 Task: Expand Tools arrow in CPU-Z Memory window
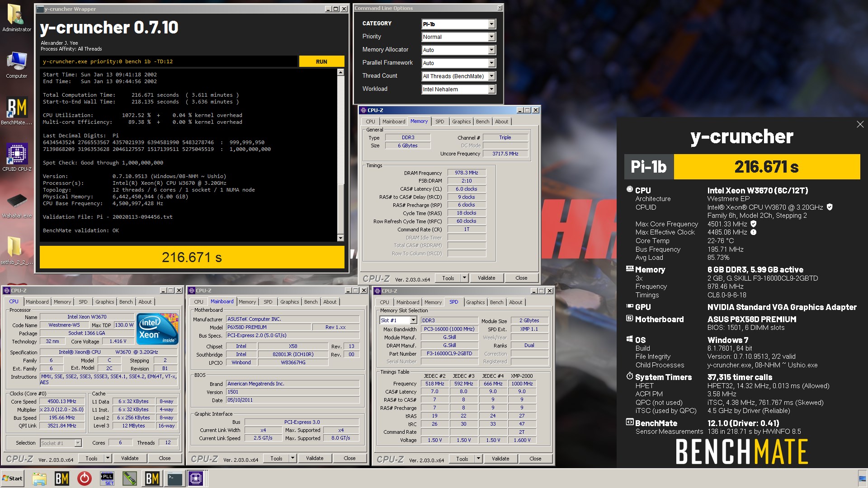464,278
